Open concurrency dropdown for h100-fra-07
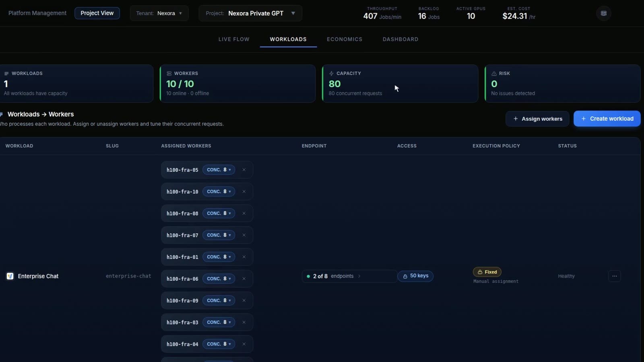This screenshot has height=362, width=644. (219, 235)
